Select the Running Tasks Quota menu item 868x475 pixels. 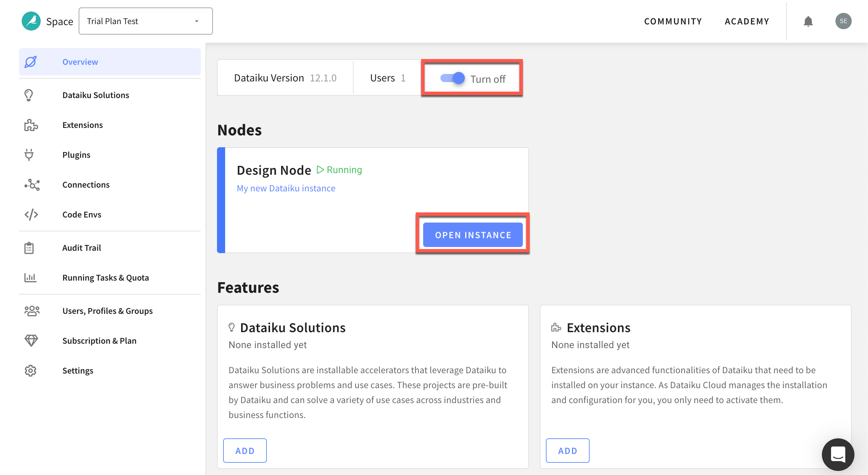pos(106,278)
